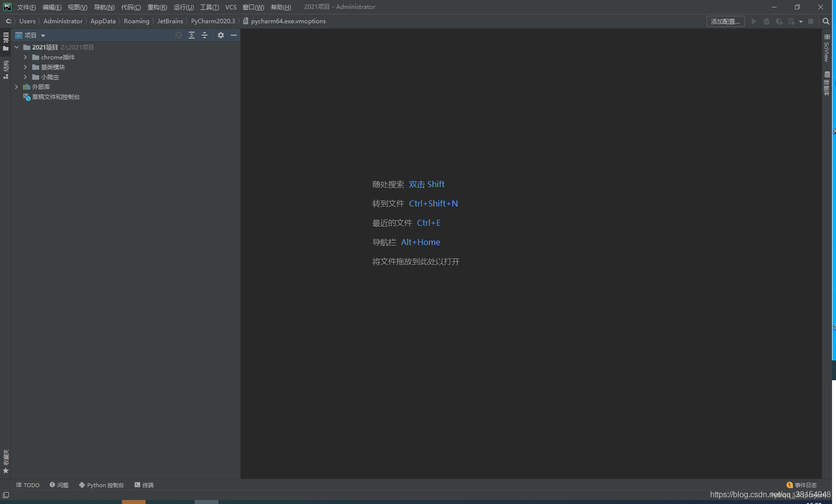The height and width of the screenshot is (504, 836).
Task: Click the Run with Coverage icon
Action: click(x=779, y=21)
